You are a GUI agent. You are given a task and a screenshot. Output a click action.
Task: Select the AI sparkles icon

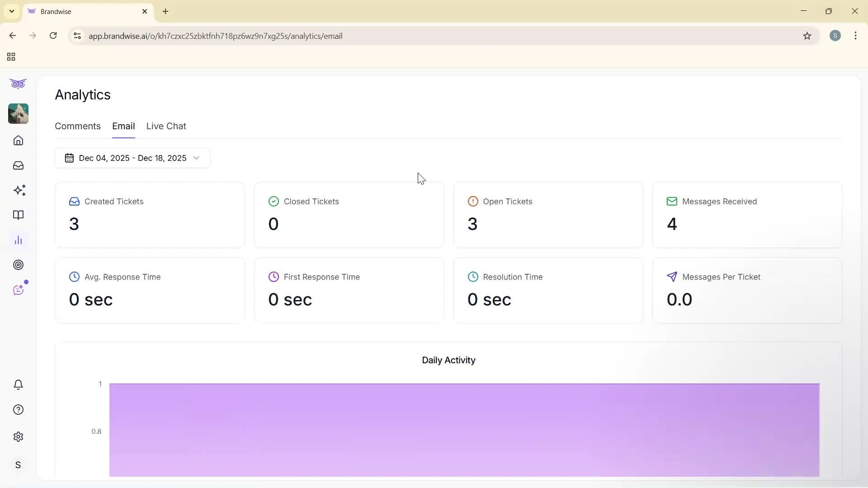tap(19, 190)
